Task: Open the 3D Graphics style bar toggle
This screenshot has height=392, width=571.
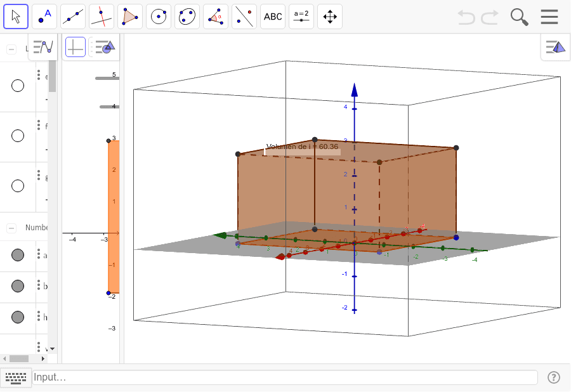Action: click(x=555, y=47)
